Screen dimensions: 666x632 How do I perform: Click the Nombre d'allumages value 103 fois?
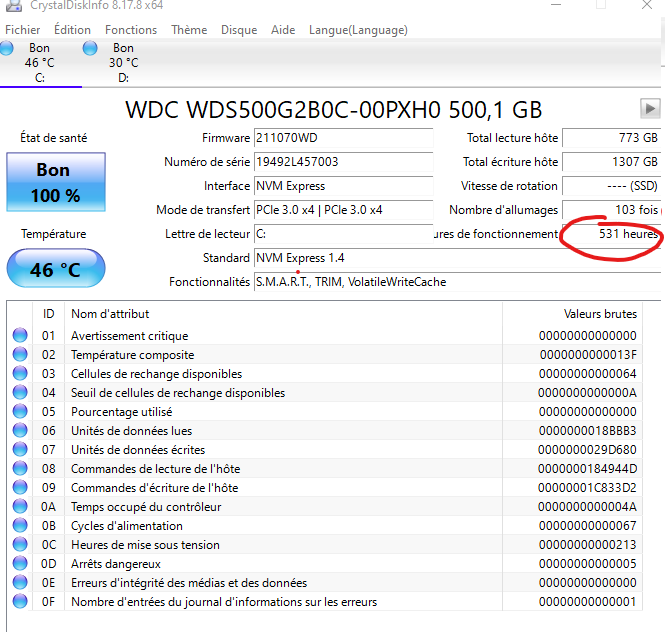pos(611,210)
